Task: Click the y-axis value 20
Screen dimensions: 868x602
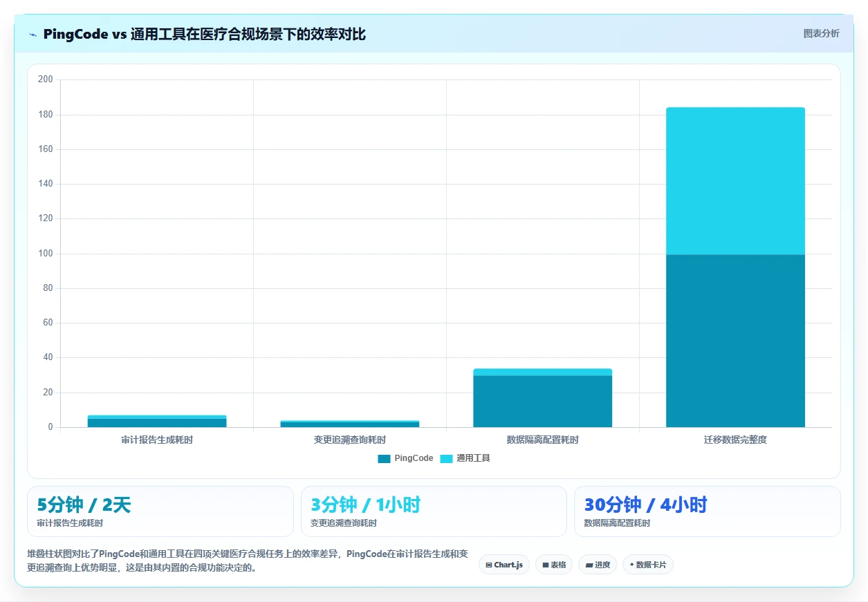Action: tap(48, 393)
